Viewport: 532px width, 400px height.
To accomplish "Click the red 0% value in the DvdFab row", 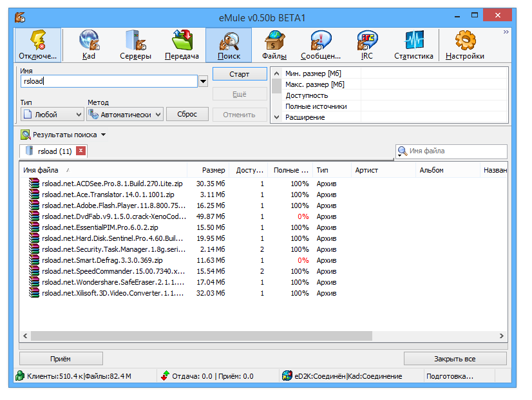I will pos(303,216).
